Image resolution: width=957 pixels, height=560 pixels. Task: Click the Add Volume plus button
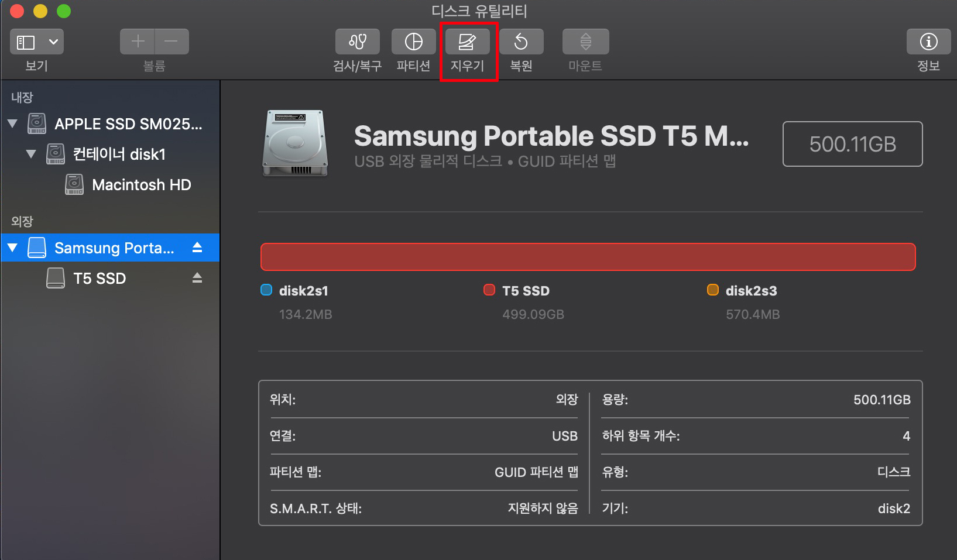tap(138, 42)
